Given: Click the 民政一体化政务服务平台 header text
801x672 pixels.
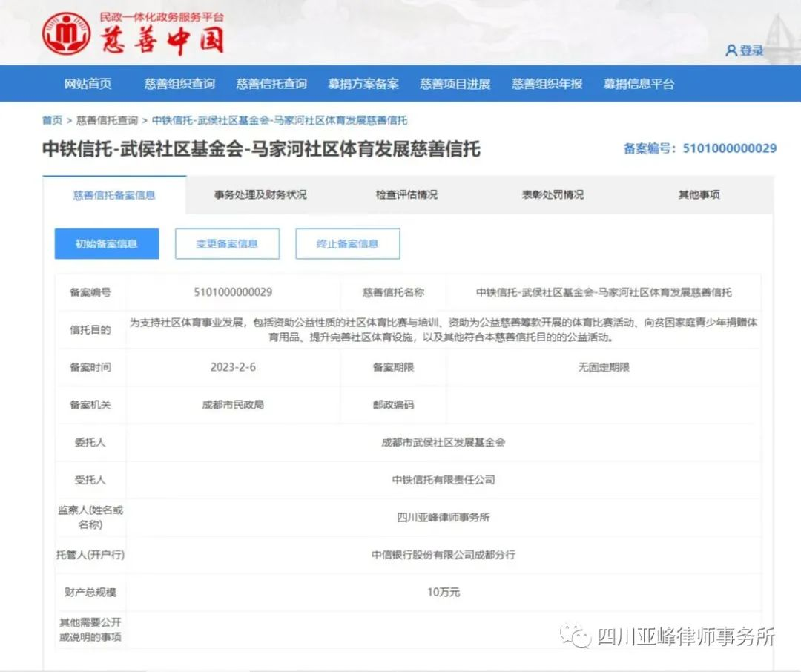Looking at the screenshot, I should pos(162,17).
